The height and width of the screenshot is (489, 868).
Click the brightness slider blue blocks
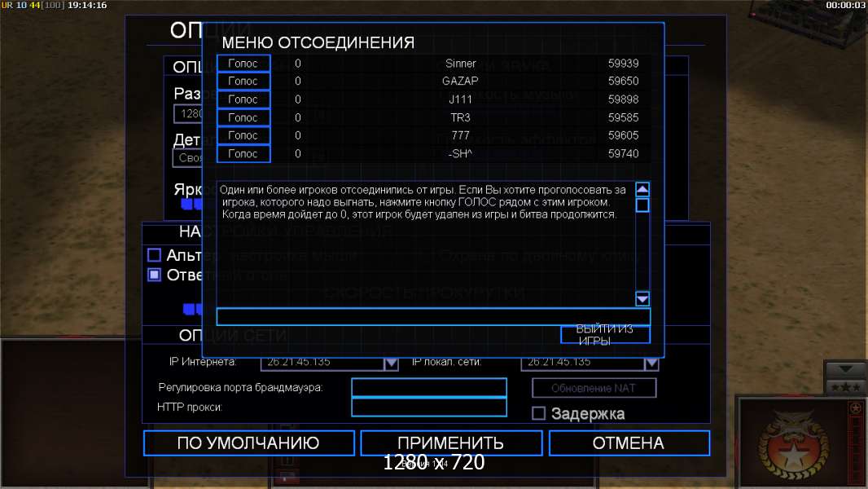pos(192,205)
